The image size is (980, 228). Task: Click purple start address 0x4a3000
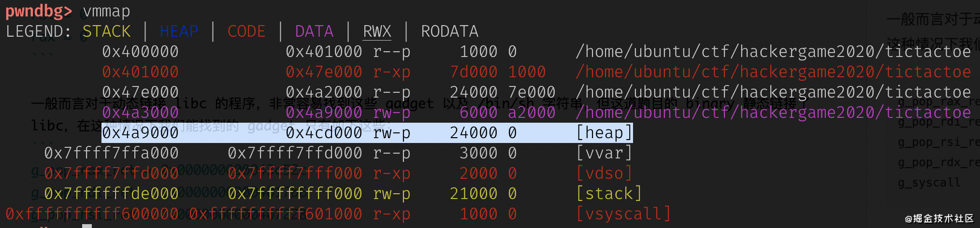point(140,113)
